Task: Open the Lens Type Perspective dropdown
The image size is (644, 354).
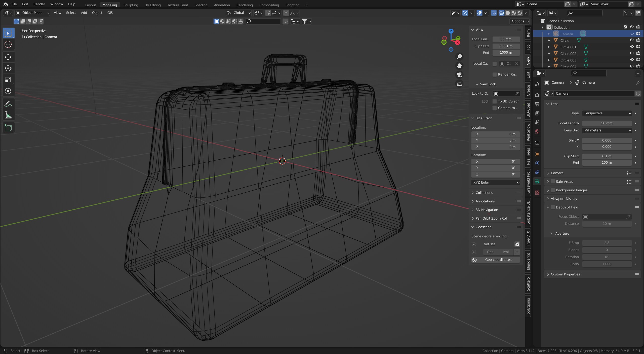Action: (x=607, y=113)
